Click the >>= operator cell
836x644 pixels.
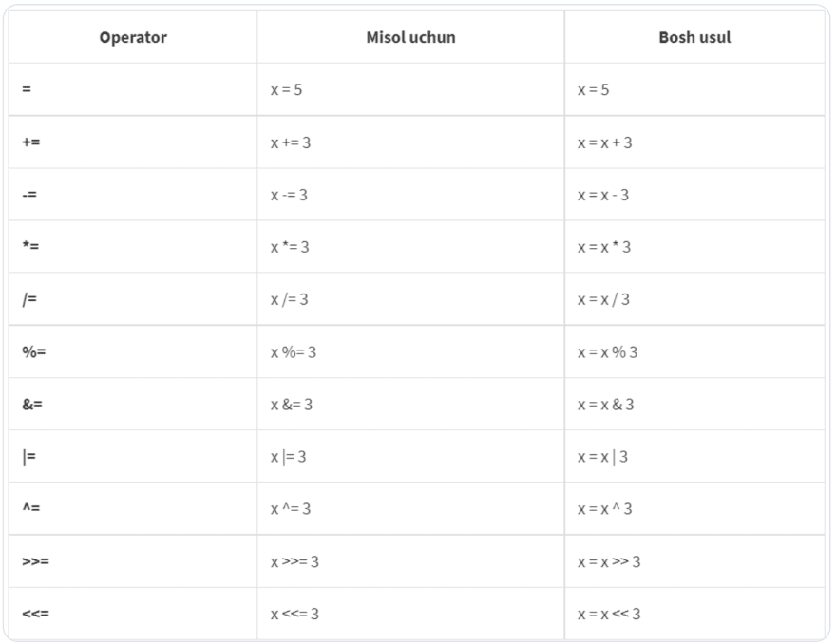pyautogui.click(x=35, y=561)
